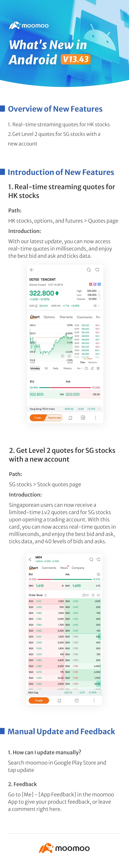129x868 pixels.
Task: Open the 1m interval dropdown
Action: pyautogui.click(x=80, y=368)
